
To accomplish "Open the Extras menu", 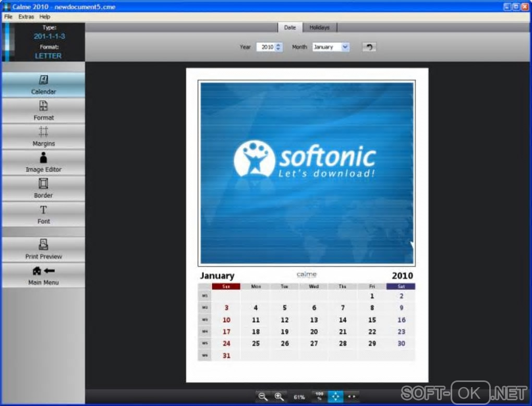I will [x=26, y=17].
